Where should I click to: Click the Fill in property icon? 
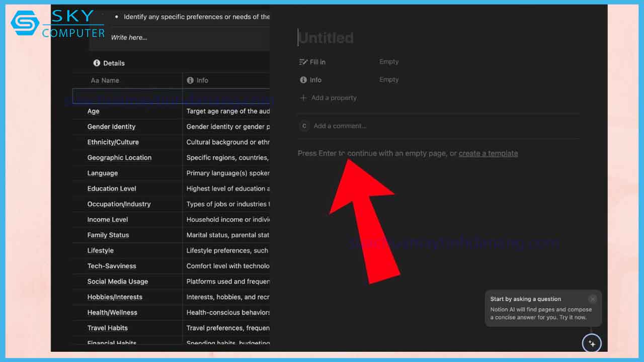point(303,62)
